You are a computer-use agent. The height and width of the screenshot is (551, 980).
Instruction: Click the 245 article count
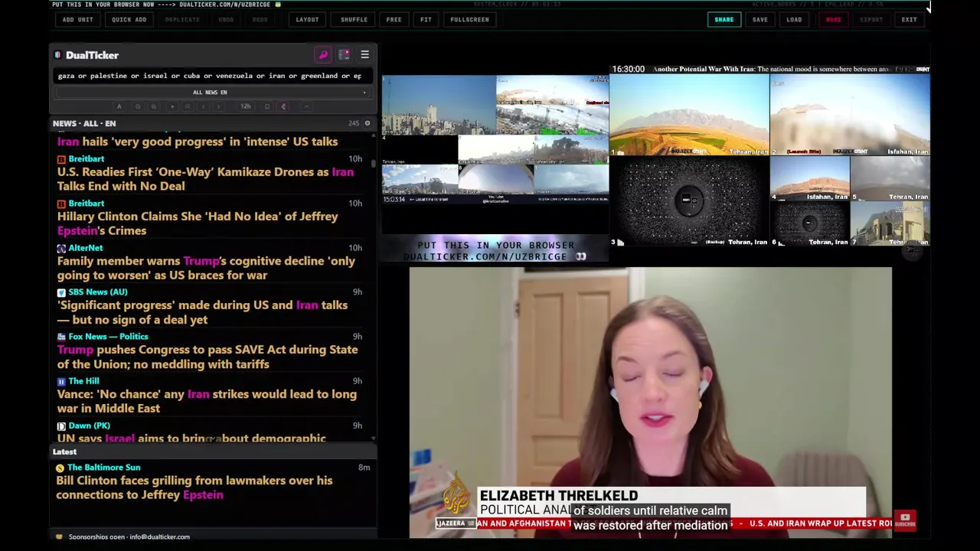click(354, 123)
